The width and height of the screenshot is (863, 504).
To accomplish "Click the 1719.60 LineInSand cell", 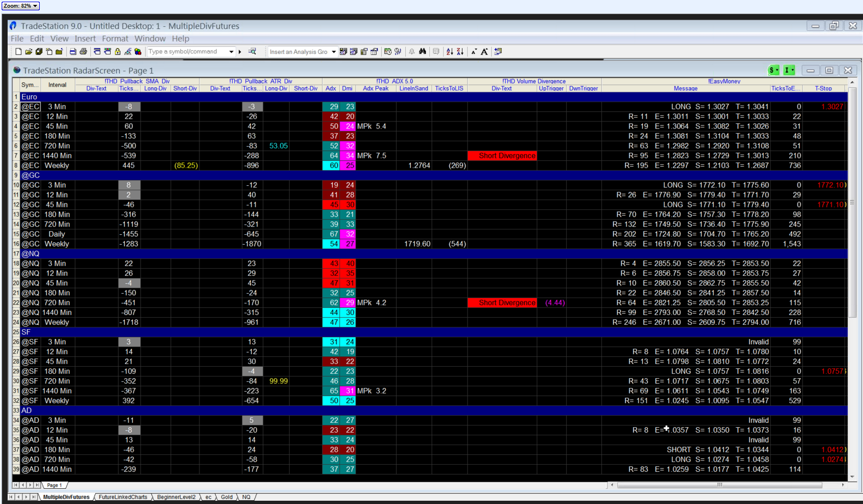I will pyautogui.click(x=414, y=244).
